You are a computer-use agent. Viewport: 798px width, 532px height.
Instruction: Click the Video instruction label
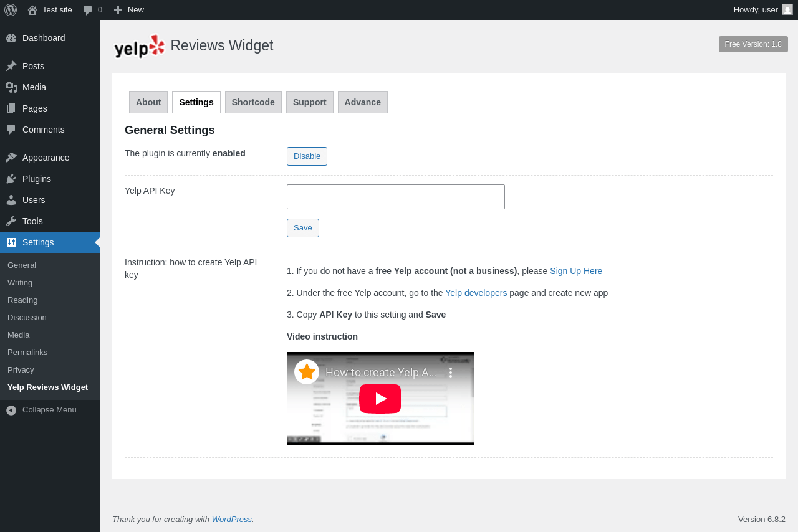click(322, 336)
